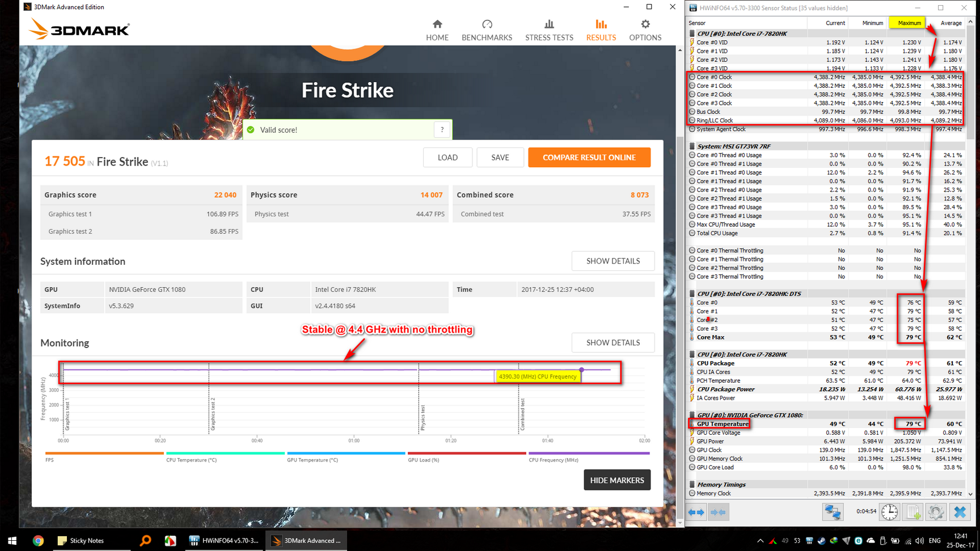
Task: Show details for Monitoring
Action: [613, 343]
